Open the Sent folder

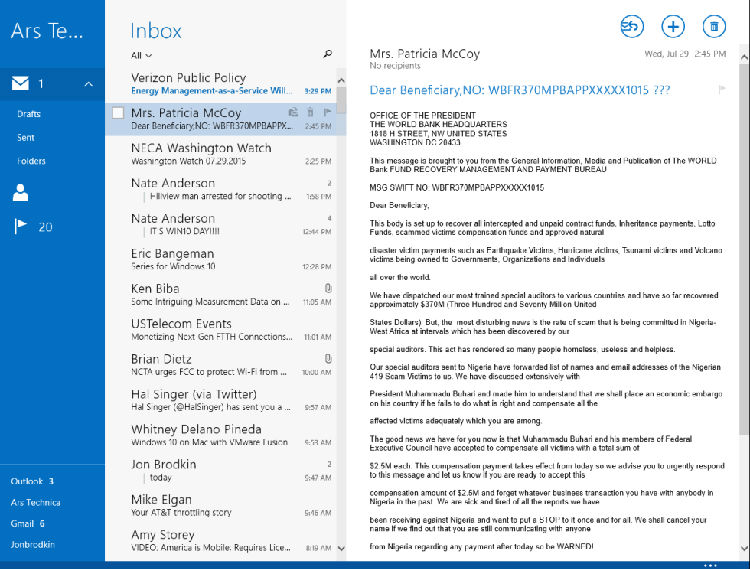click(x=26, y=137)
